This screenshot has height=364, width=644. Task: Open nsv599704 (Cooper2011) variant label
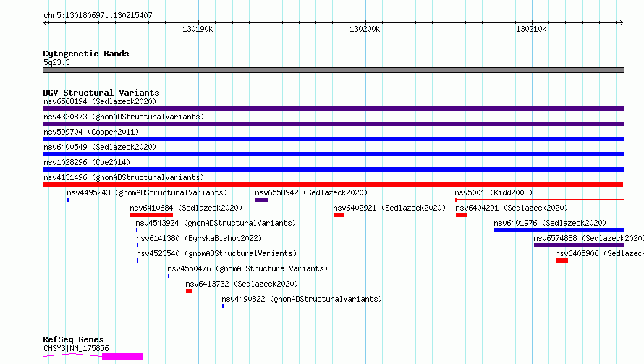coord(91,132)
